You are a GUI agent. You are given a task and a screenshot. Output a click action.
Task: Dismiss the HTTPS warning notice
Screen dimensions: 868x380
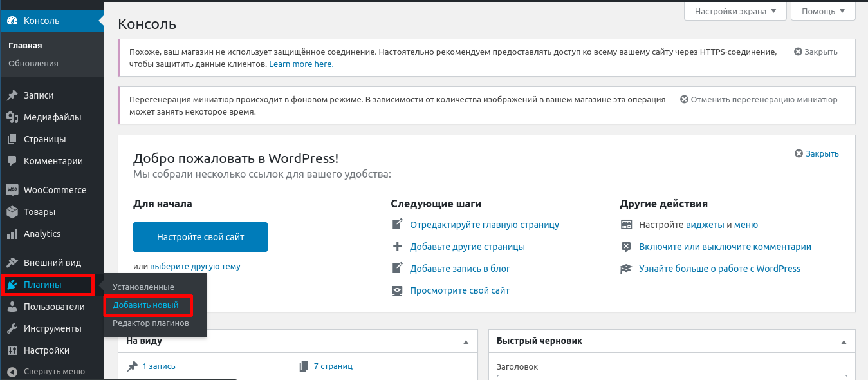tap(815, 52)
